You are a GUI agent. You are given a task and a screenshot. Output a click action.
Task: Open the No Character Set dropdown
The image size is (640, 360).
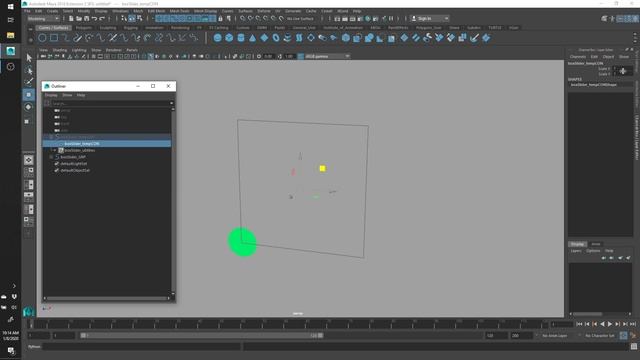click(599, 336)
